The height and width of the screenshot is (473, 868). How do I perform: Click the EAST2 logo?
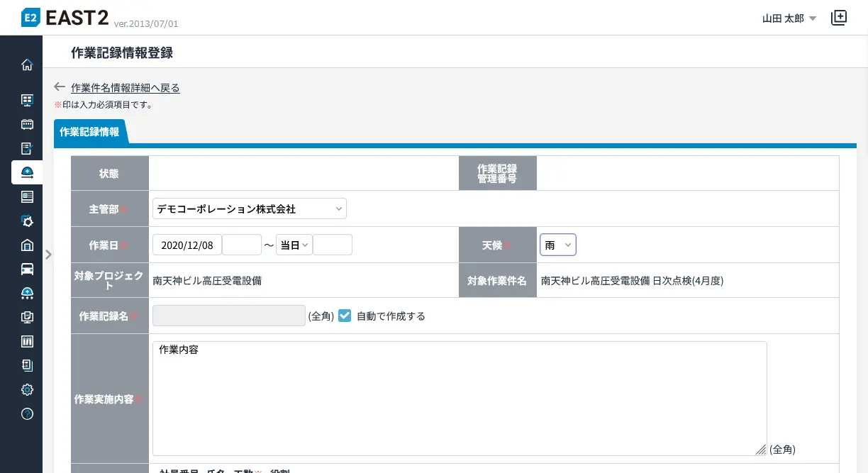pos(65,18)
